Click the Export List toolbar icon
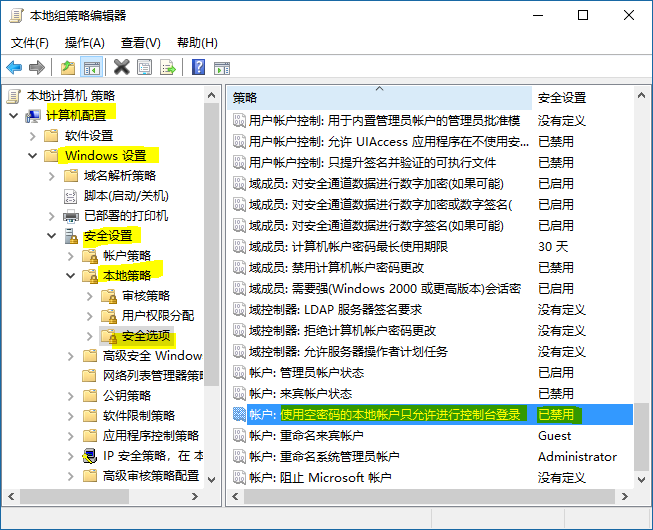 [167, 67]
